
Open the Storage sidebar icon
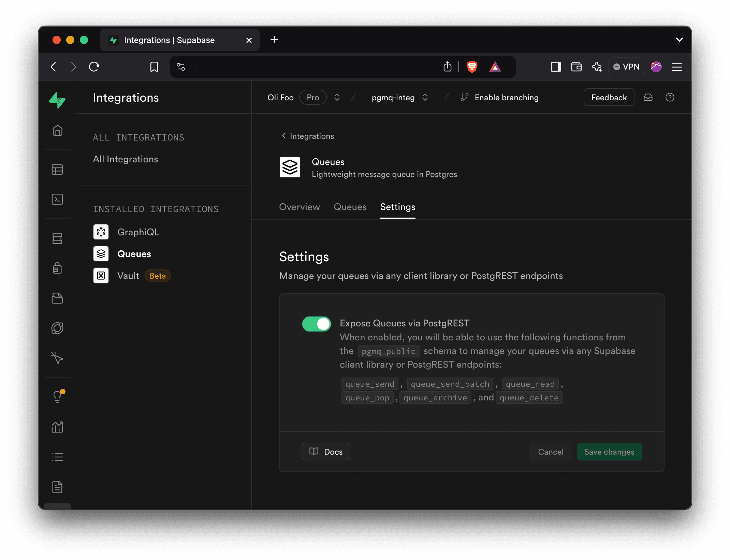tap(57, 298)
